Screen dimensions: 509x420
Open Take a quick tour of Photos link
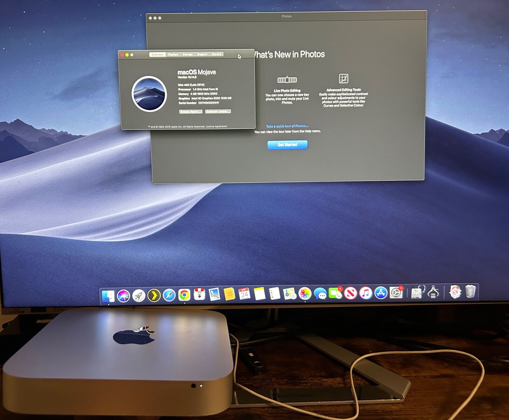coord(287,126)
